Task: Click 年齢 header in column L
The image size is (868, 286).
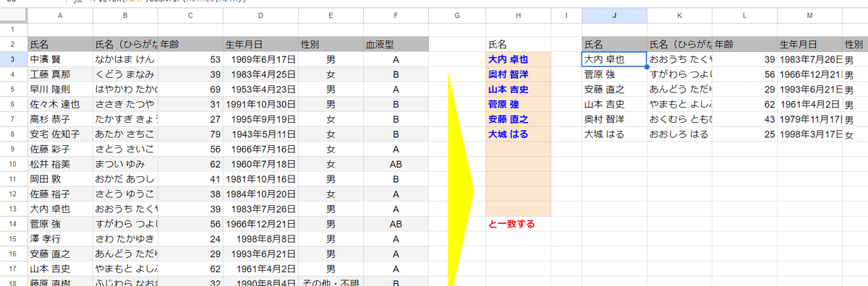Action: [745, 44]
